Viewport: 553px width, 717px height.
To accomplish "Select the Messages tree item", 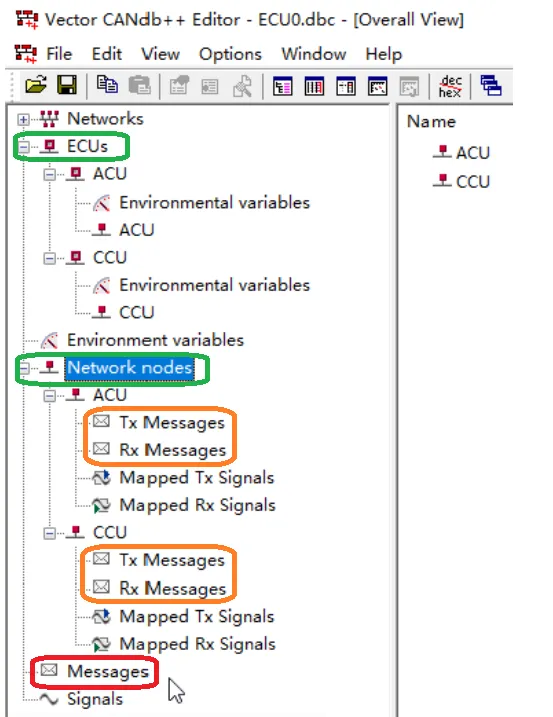I will click(107, 671).
